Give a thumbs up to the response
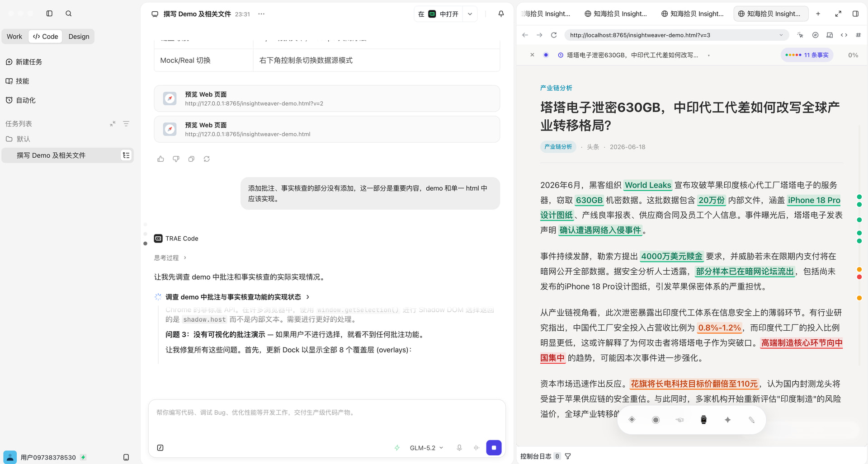 (x=160, y=159)
